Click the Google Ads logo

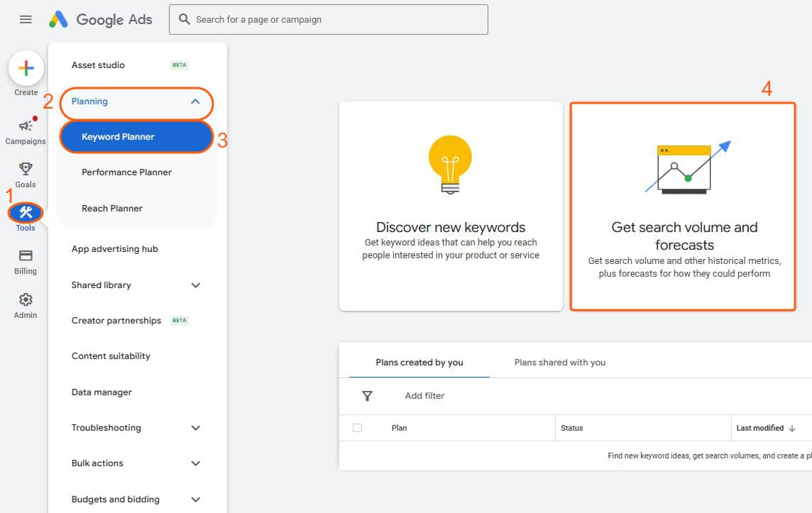tap(101, 20)
